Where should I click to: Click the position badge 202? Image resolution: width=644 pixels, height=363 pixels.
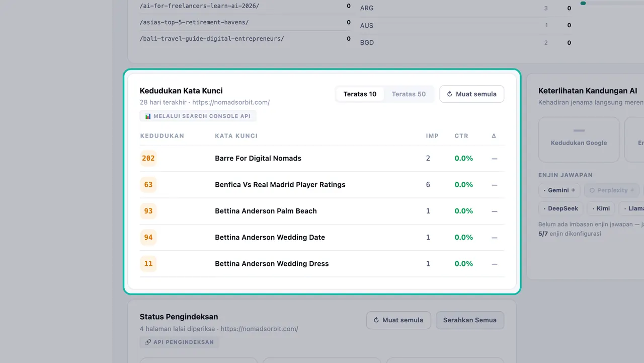pyautogui.click(x=148, y=158)
